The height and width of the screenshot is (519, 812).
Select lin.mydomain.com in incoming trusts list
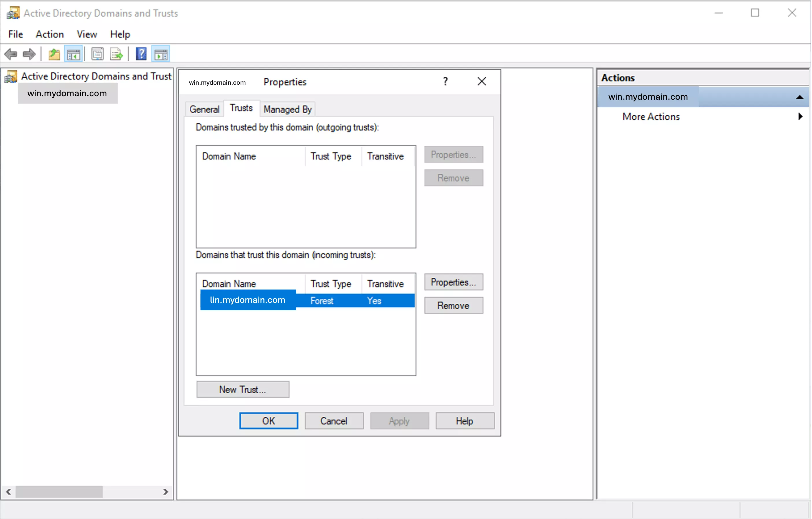(x=247, y=299)
